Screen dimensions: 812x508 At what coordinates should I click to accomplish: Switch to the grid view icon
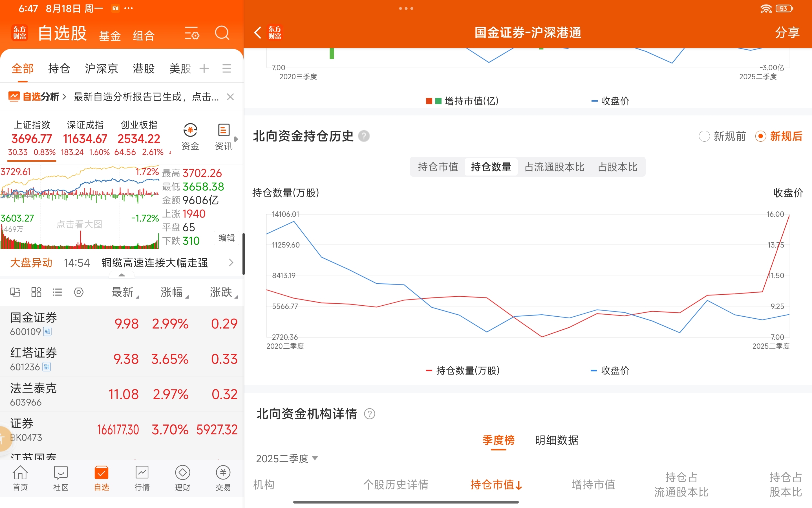[x=36, y=292]
